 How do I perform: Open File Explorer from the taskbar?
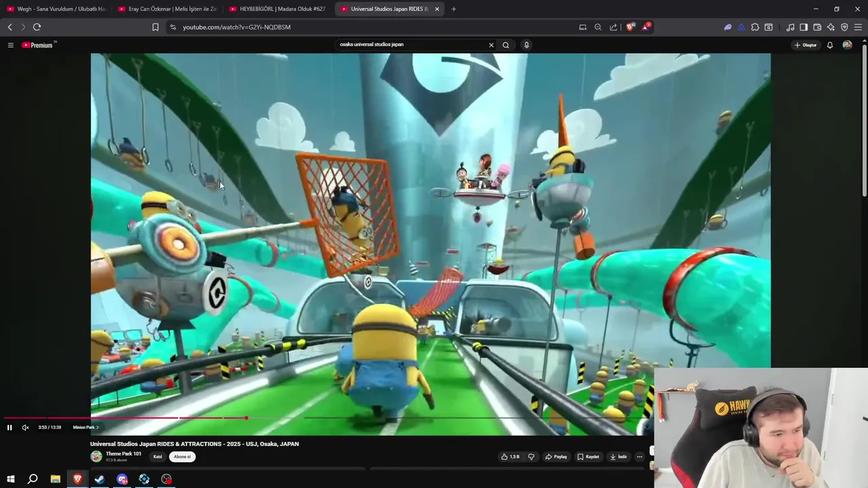(55, 479)
